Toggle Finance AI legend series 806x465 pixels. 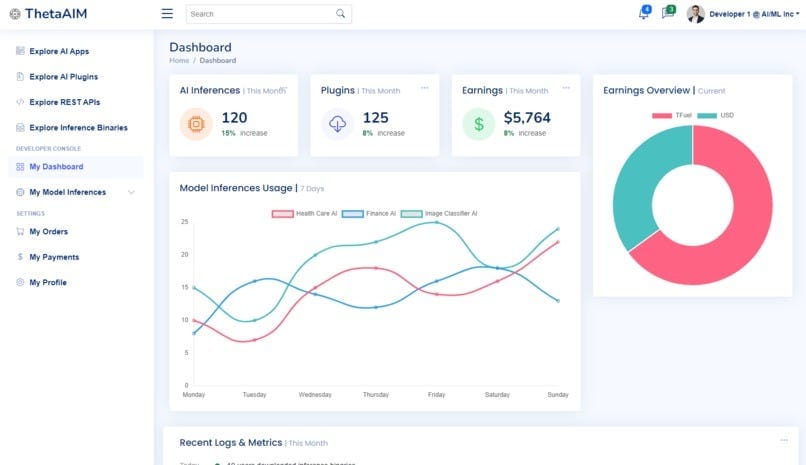coord(369,214)
